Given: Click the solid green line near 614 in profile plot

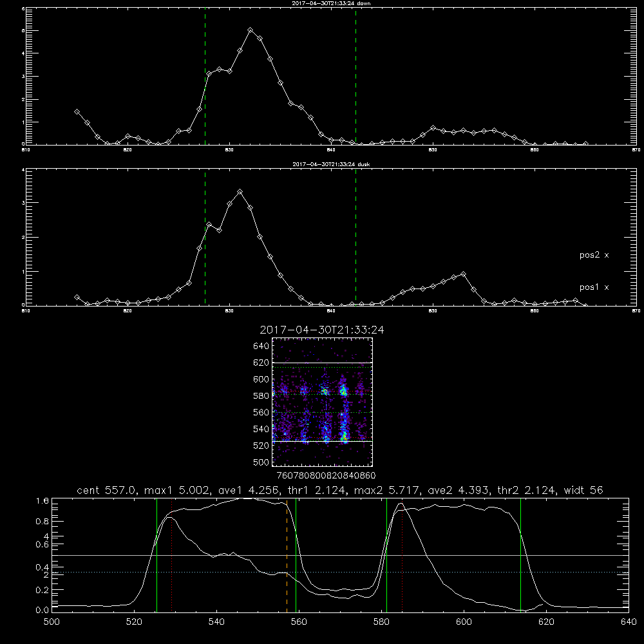Looking at the screenshot, I should coord(520,555).
